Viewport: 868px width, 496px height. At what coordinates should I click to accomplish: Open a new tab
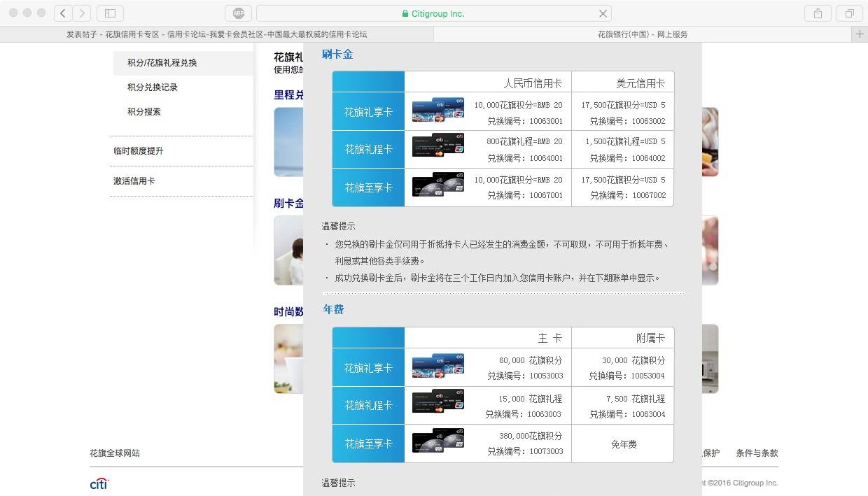click(x=860, y=34)
